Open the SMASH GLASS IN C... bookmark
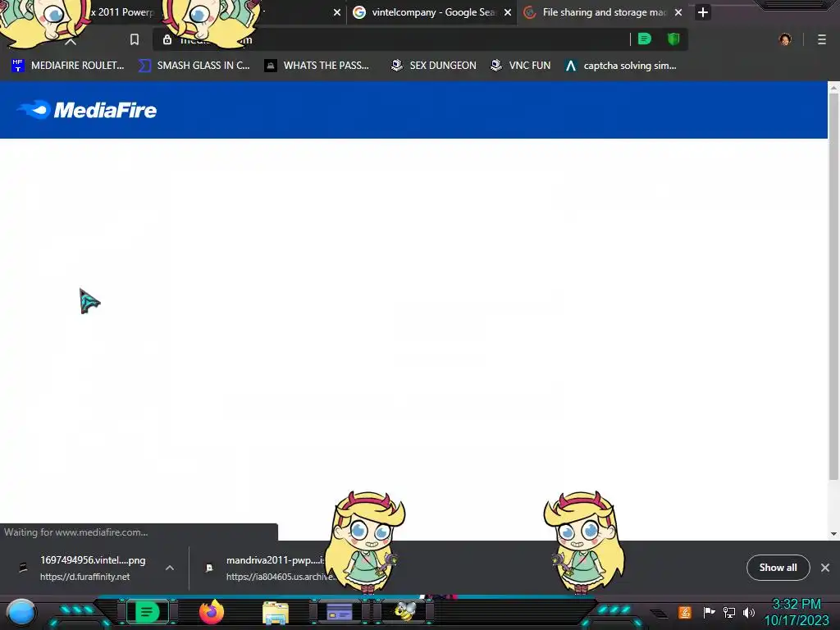 pos(194,66)
